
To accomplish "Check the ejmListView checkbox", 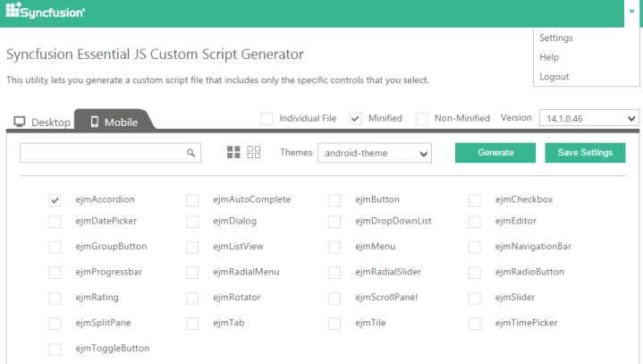I will (192, 247).
